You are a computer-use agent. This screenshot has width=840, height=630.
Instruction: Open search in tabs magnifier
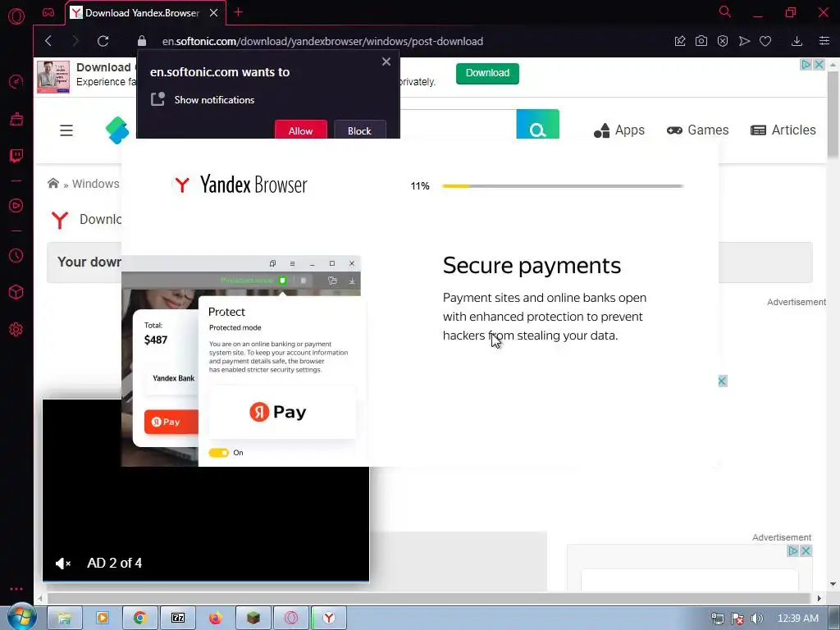click(725, 11)
